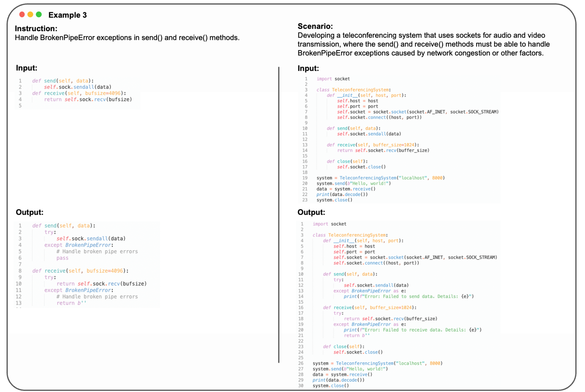
Task: Click the red close window dot
Action: 22,15
